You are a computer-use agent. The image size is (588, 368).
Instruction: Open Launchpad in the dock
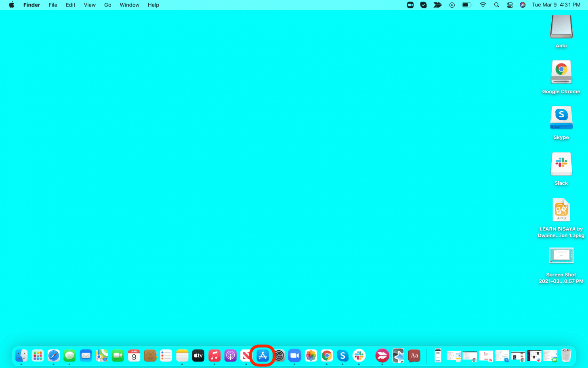click(38, 356)
